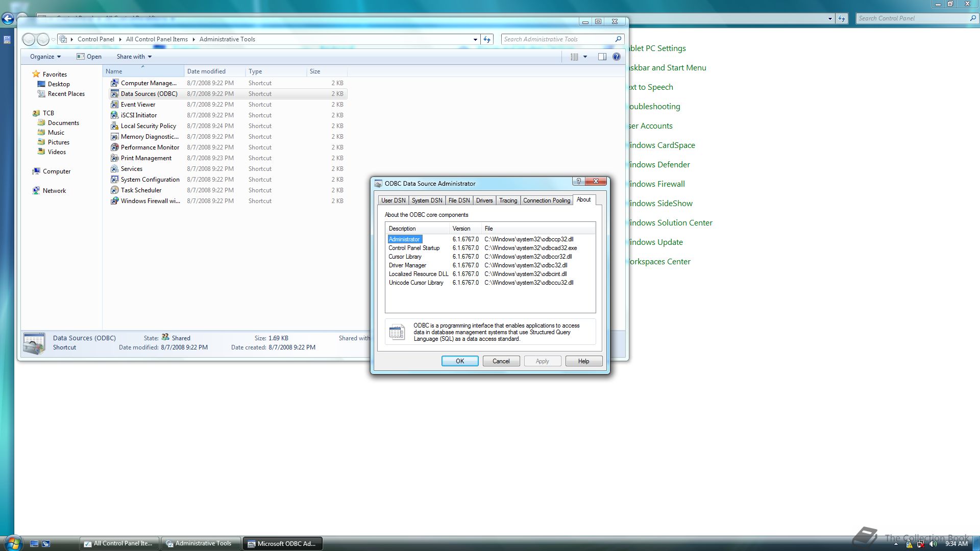Open the Share with dropdown
Image resolution: width=980 pixels, height=551 pixels.
[134, 57]
